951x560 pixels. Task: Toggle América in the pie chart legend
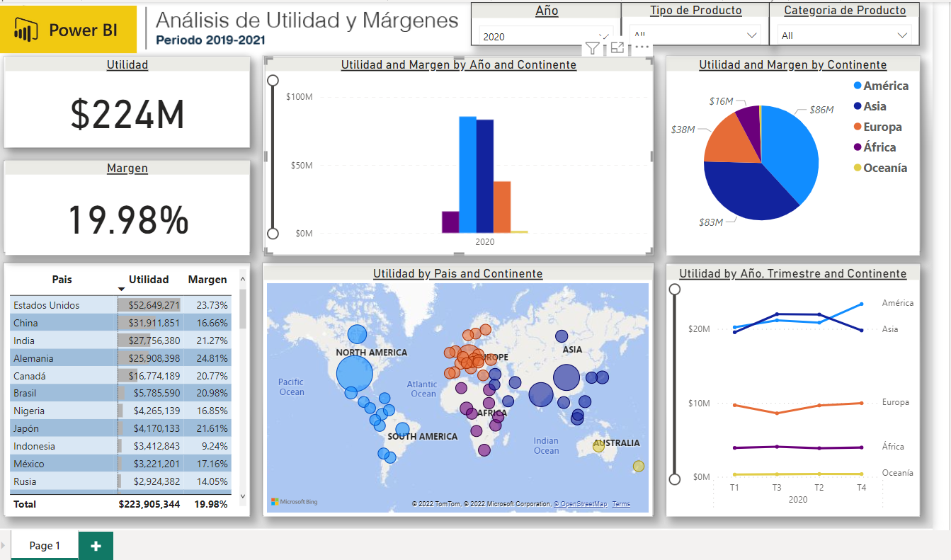click(x=885, y=86)
